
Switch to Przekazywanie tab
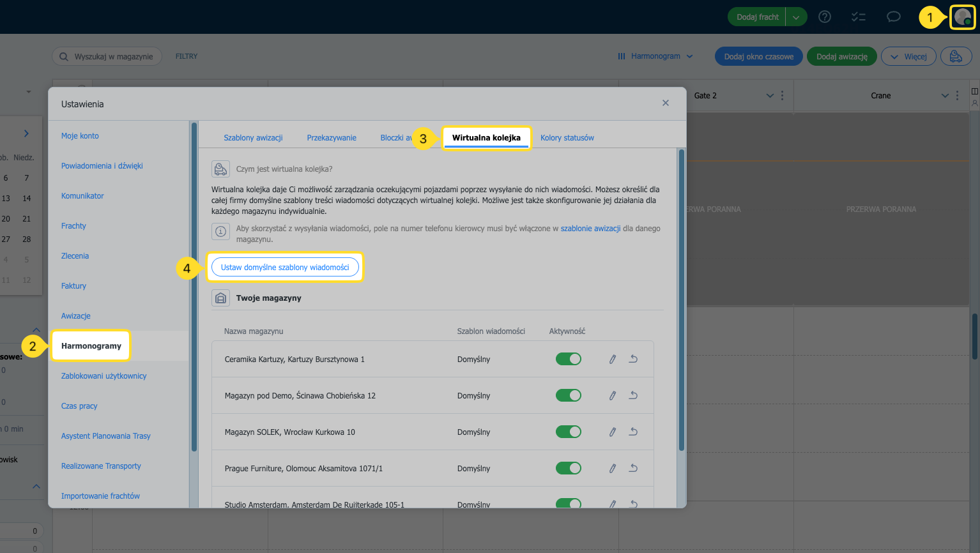332,138
